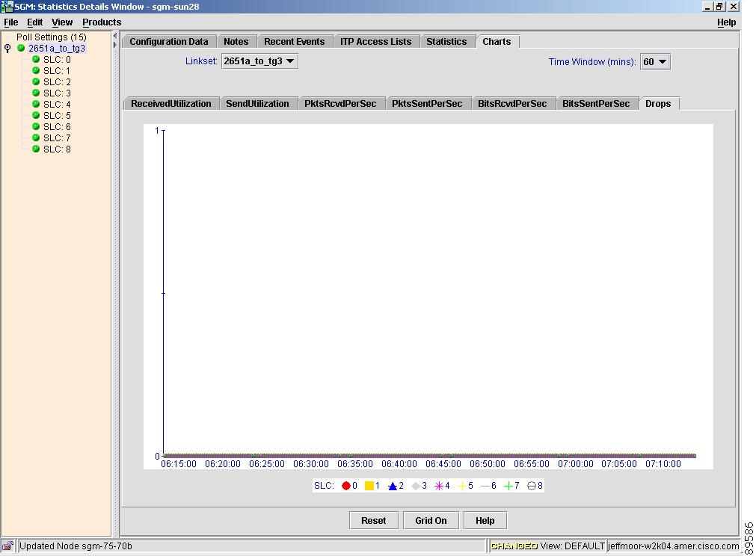Expand left pane with the divider right arrow
756x556 pixels.
coord(114,45)
